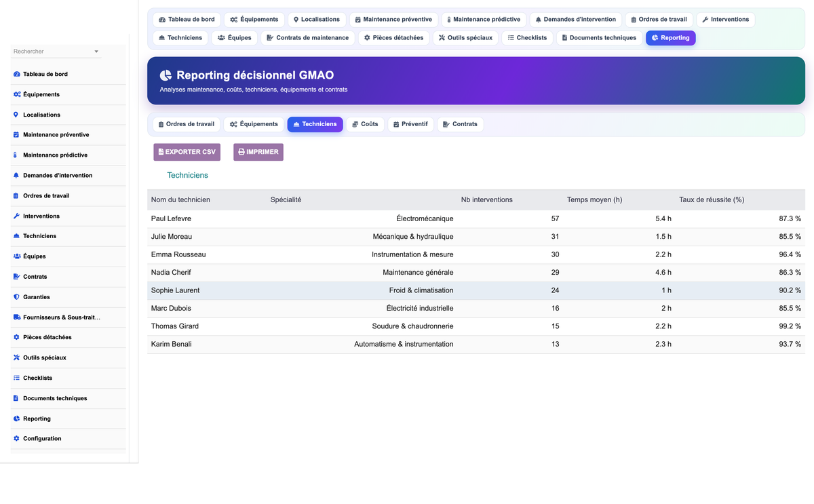Open Documents techniques top tab
The width and height of the screenshot is (814, 504).
600,38
